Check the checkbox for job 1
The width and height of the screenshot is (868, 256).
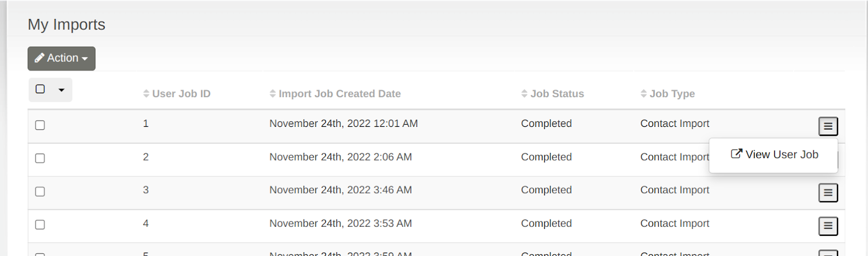40,125
